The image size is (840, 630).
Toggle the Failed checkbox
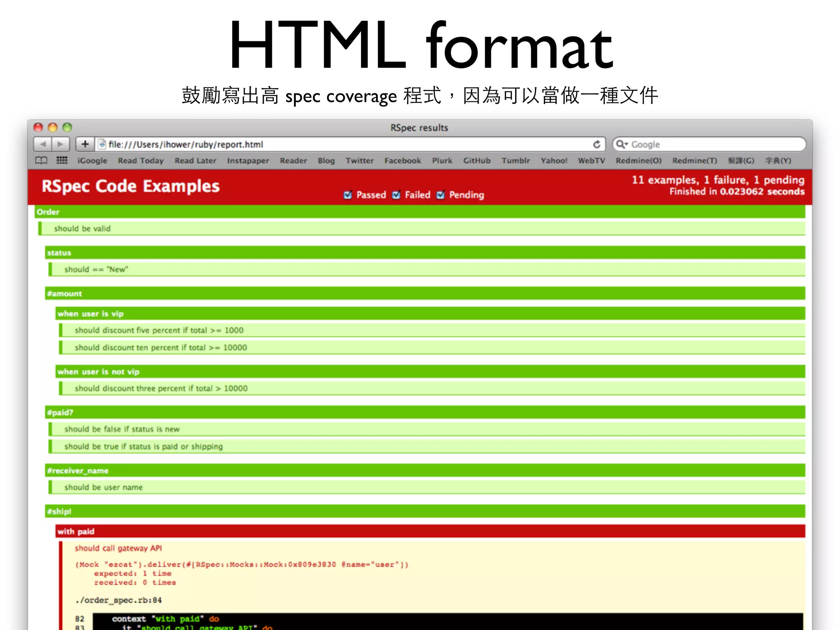[396, 195]
